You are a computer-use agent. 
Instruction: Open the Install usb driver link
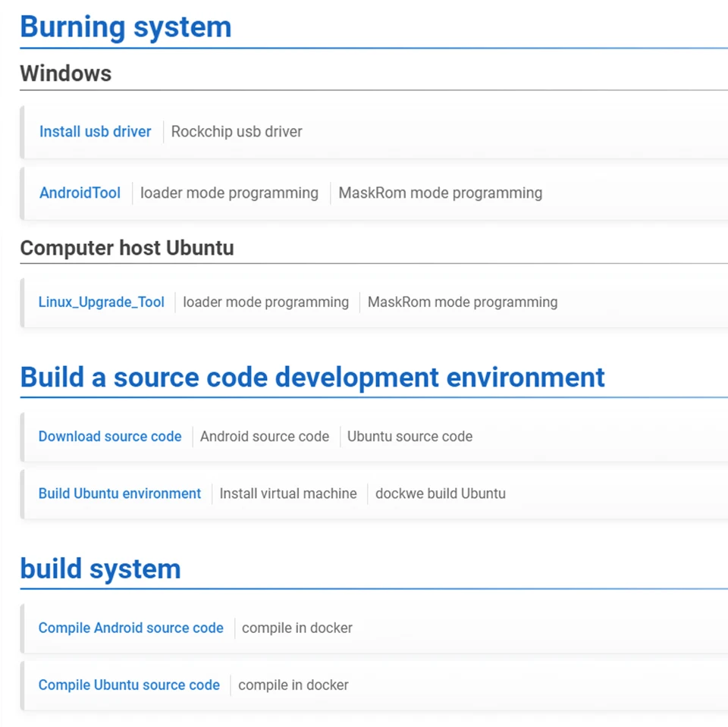click(x=95, y=132)
